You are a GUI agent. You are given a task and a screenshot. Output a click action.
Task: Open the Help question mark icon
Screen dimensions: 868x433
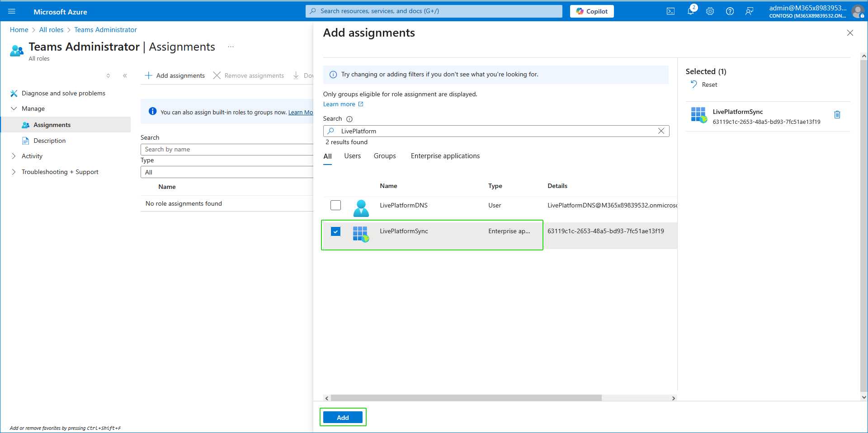[x=730, y=11]
